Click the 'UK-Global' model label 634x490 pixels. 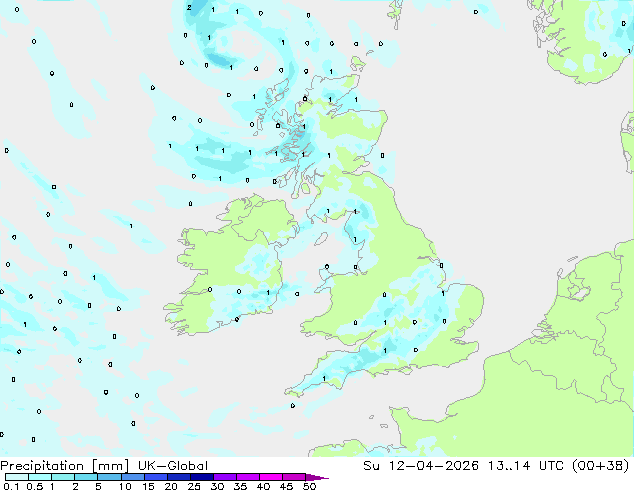pyautogui.click(x=173, y=466)
